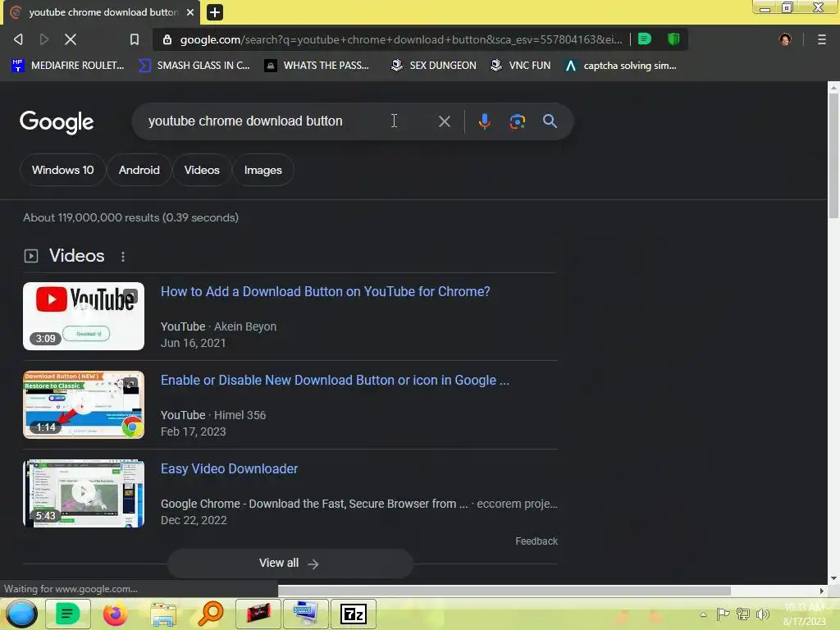Click the green chat extension icon
The image size is (840, 630).
click(x=645, y=39)
